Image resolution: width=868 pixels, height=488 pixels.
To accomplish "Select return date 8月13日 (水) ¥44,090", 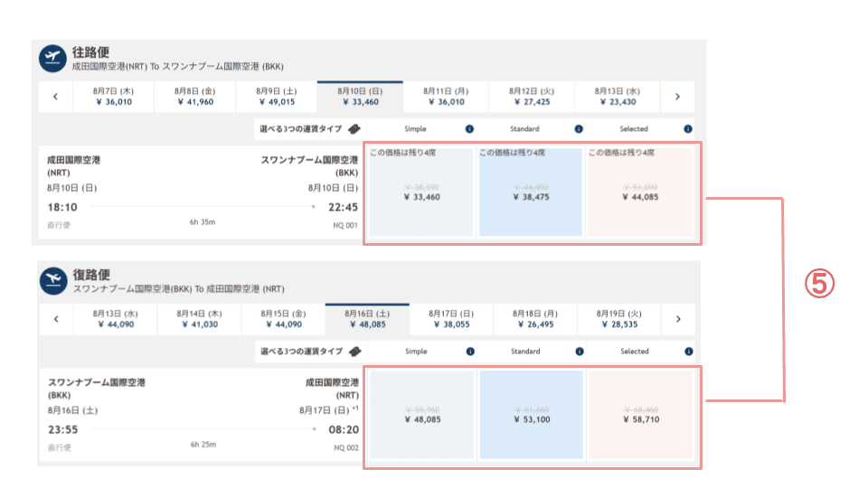I will 115,319.
